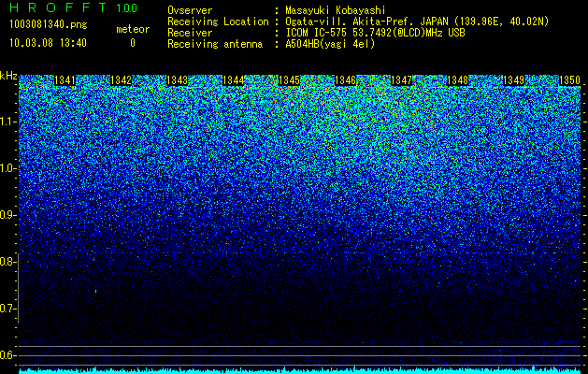Click the filename 1003081340.png
The width and height of the screenshot is (588, 374).
click(49, 25)
